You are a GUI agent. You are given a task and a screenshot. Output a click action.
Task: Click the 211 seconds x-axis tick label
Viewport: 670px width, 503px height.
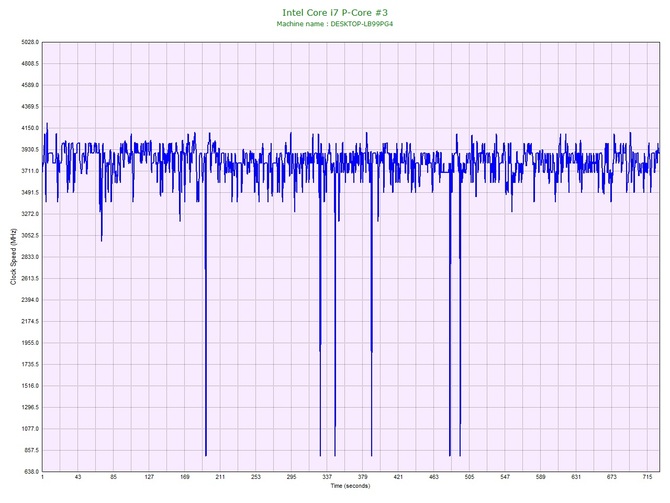coord(220,478)
